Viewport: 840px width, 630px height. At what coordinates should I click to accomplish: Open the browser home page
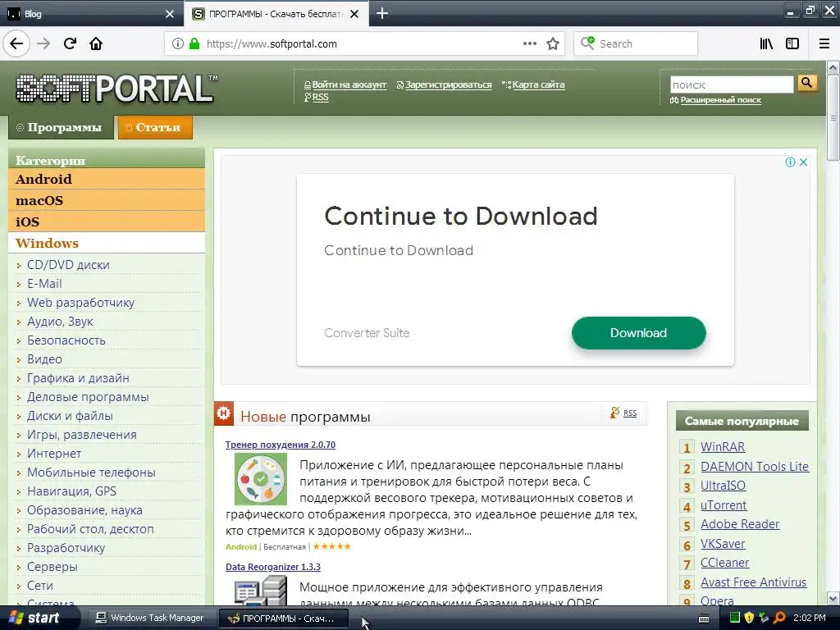[96, 43]
